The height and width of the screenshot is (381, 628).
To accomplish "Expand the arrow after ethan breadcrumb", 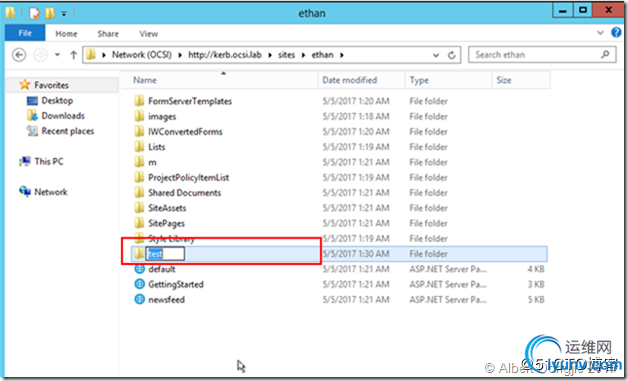I will click(342, 55).
